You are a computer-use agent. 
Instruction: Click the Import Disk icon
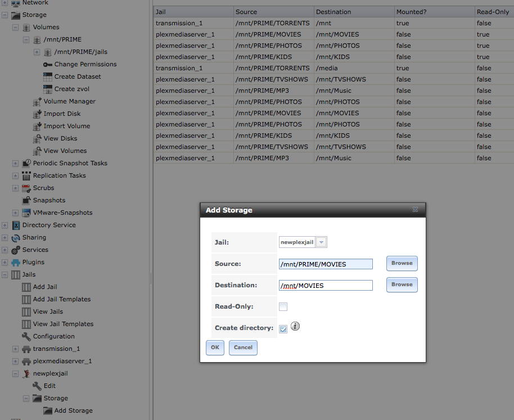[37, 114]
